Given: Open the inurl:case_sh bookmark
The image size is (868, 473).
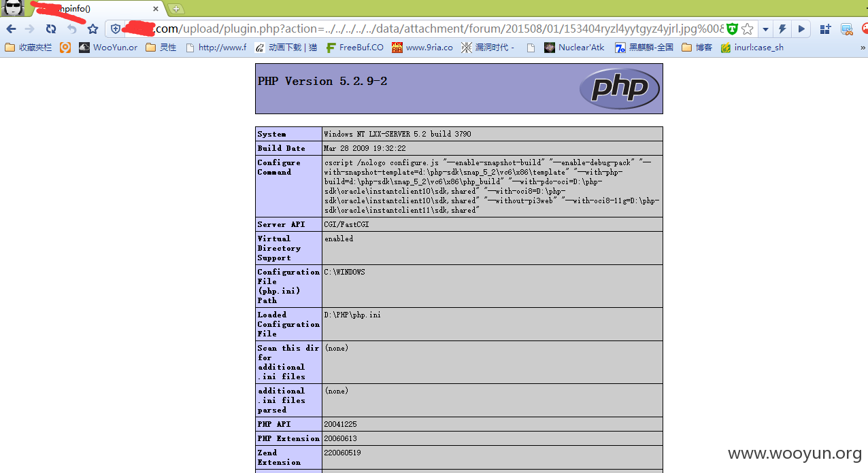Looking at the screenshot, I should point(752,48).
